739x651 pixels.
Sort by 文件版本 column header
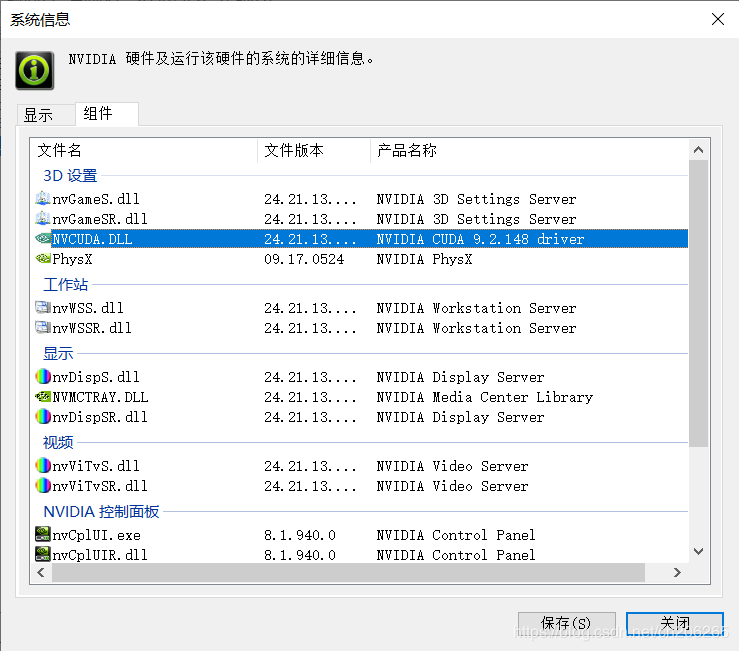(x=314, y=150)
